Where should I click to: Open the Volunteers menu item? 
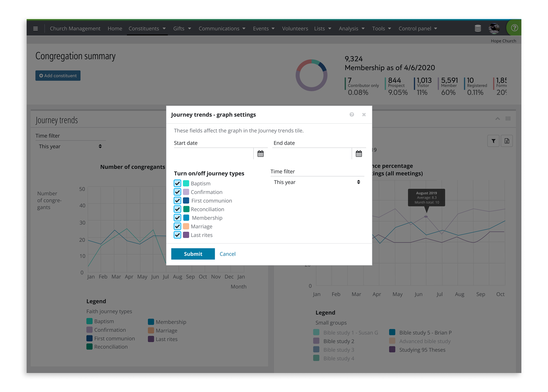click(x=295, y=29)
